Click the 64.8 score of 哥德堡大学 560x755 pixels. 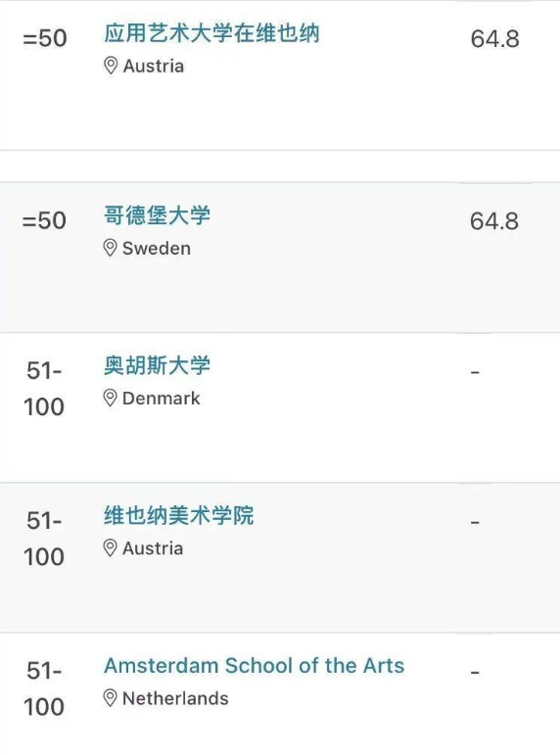coord(494,221)
